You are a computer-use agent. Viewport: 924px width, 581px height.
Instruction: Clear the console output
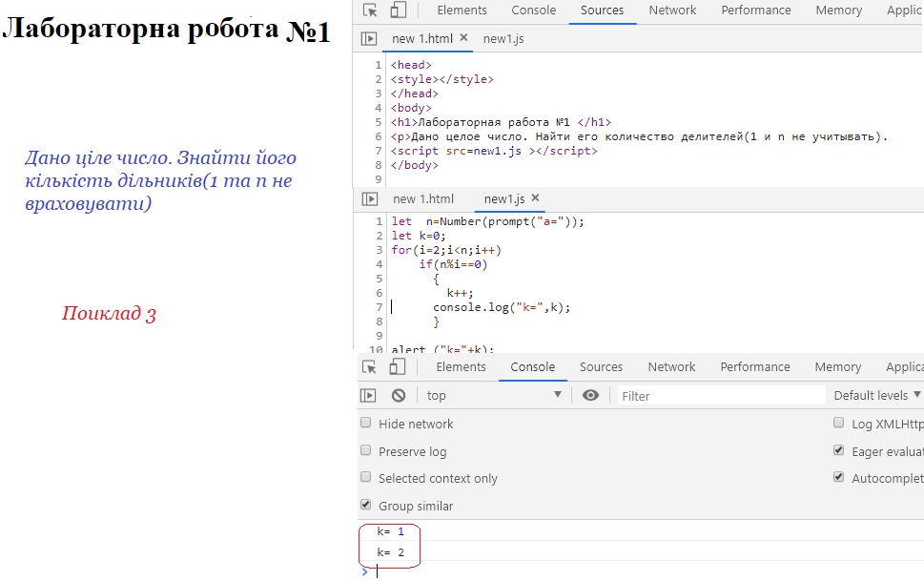point(399,395)
